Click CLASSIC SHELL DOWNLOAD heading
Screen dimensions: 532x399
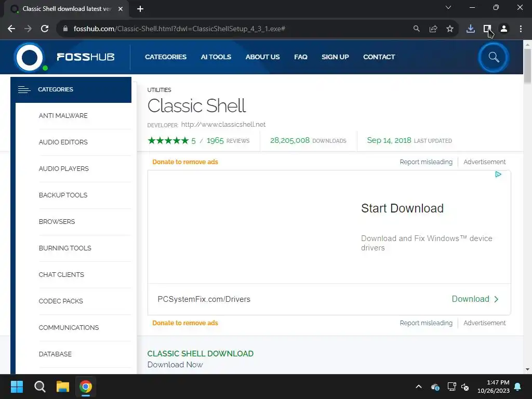tap(200, 353)
